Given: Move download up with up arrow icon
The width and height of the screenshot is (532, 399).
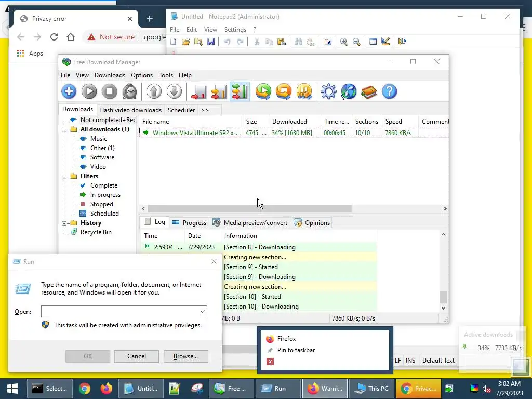Looking at the screenshot, I should click(x=154, y=91).
